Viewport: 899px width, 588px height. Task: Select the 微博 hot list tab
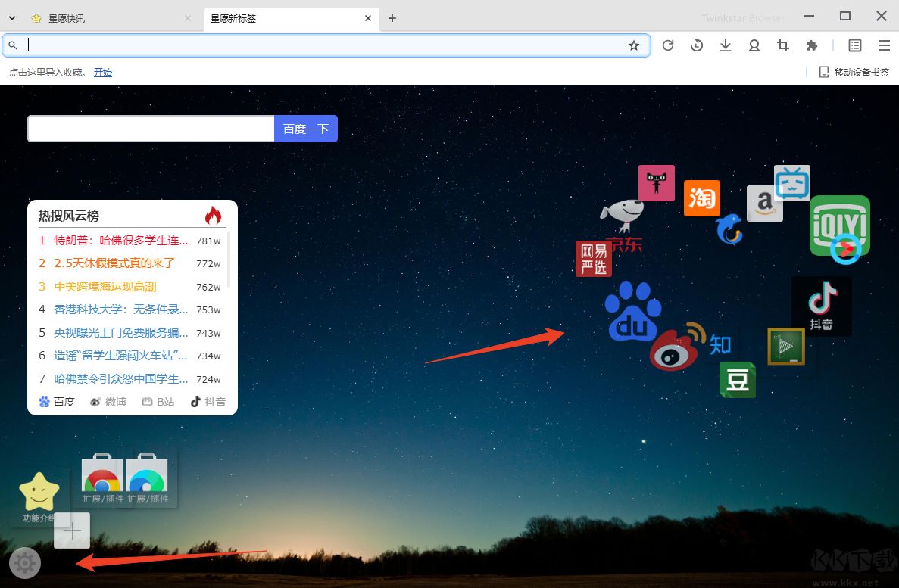[108, 402]
